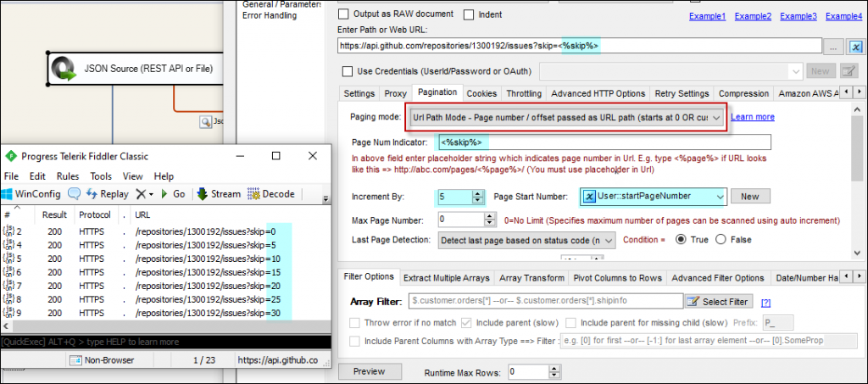Image resolution: width=868 pixels, height=384 pixels.
Task: Enable Output as RAW document checkbox
Action: (344, 14)
